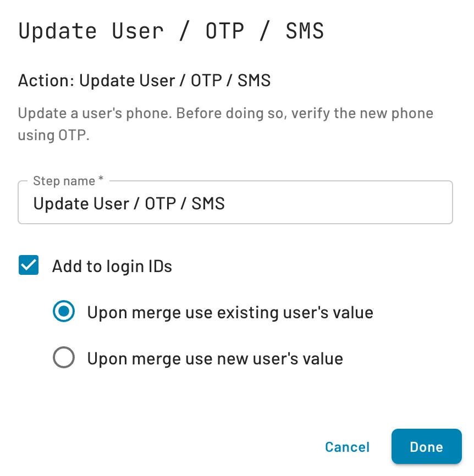
Task: Click the white checkmark icon in the checkbox
Action: tap(29, 265)
